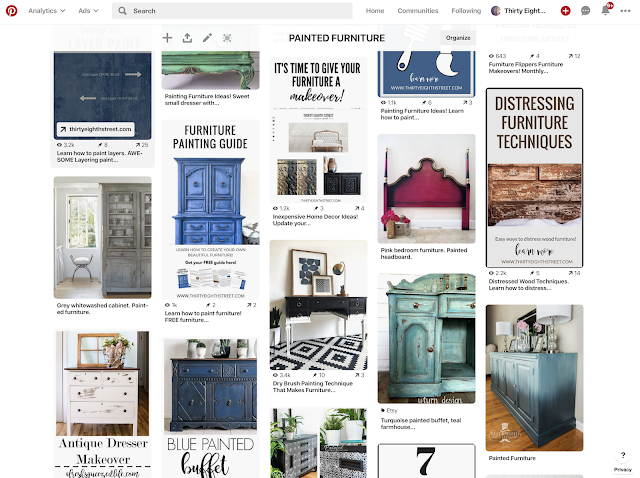The image size is (640, 478).
Task: Open the patterned dresser plants pin
Action: coord(318,443)
